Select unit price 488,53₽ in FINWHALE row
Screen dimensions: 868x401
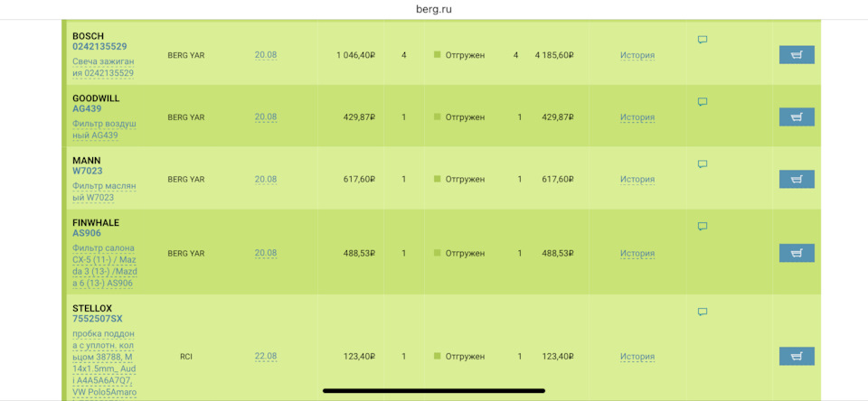pos(359,253)
